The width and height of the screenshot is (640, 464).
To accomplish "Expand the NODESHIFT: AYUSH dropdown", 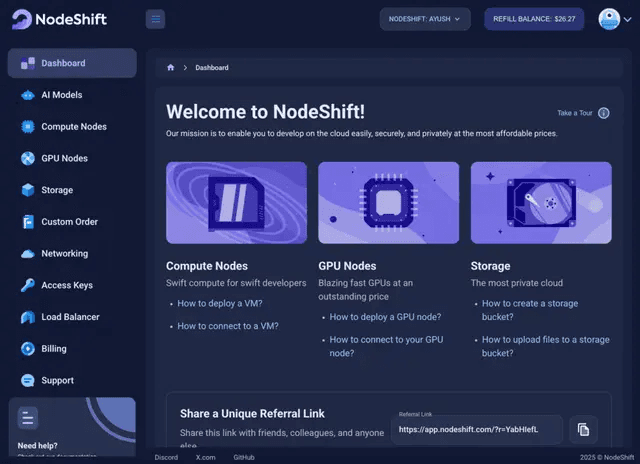I will click(425, 19).
